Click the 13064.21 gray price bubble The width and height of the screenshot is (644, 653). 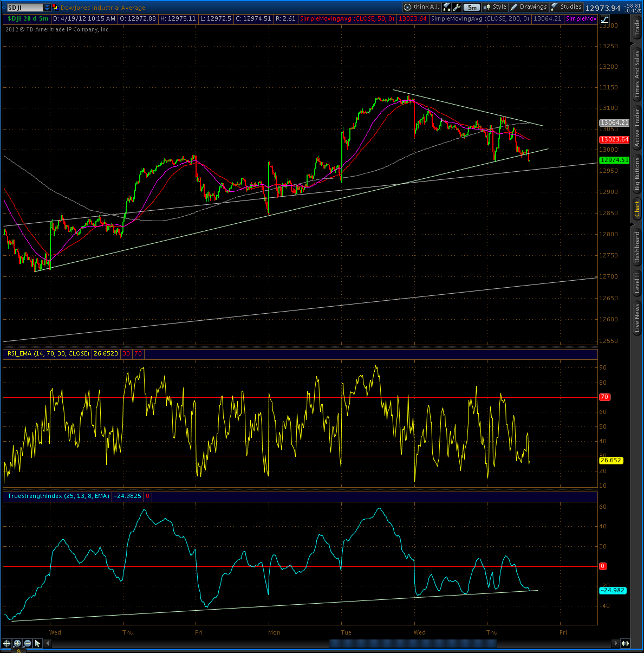[x=614, y=122]
